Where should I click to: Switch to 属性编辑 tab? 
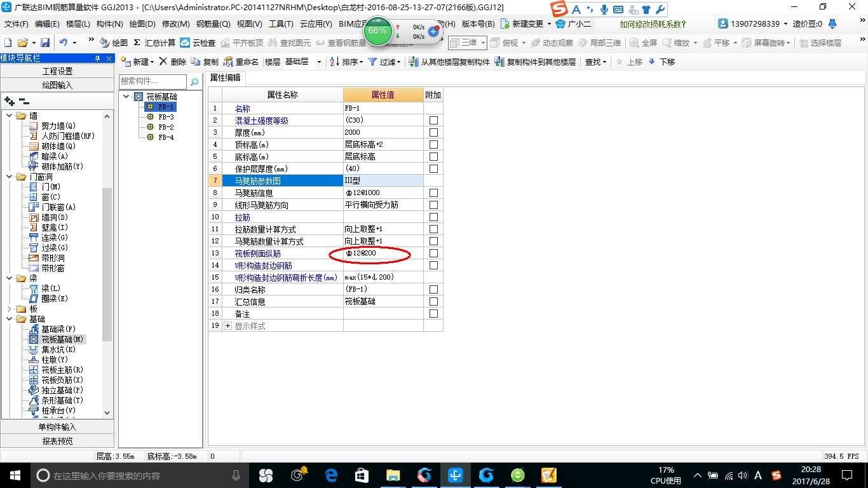click(226, 78)
